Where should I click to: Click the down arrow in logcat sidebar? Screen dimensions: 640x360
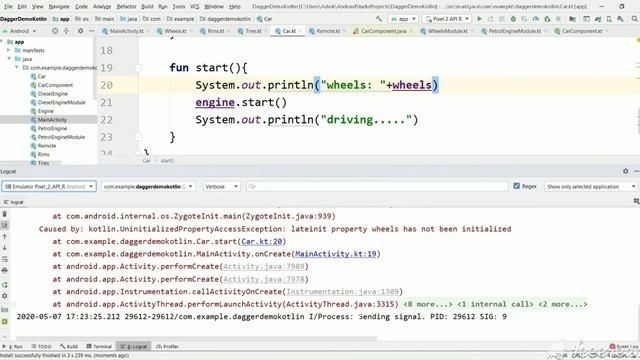tap(4, 248)
